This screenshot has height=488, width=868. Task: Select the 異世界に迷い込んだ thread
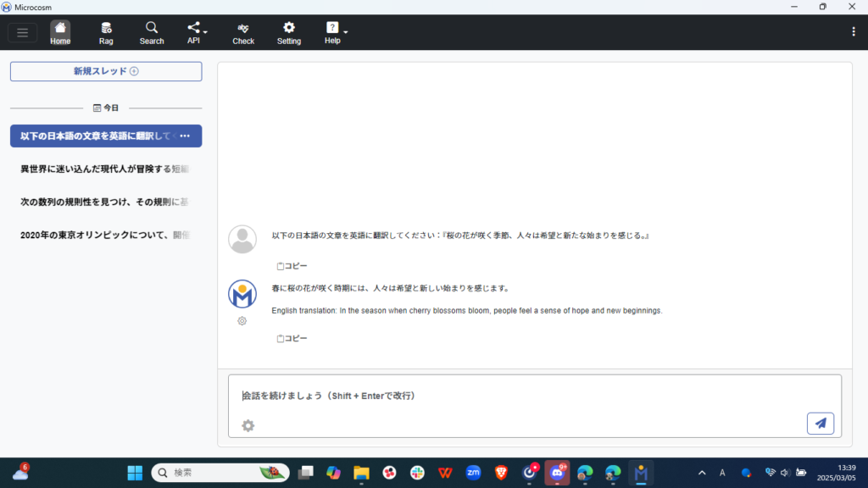pyautogui.click(x=105, y=169)
